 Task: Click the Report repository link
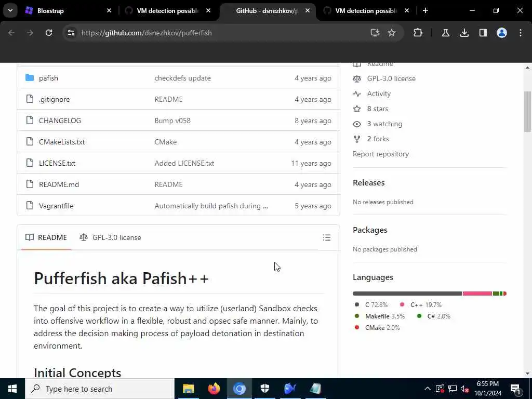point(381,154)
